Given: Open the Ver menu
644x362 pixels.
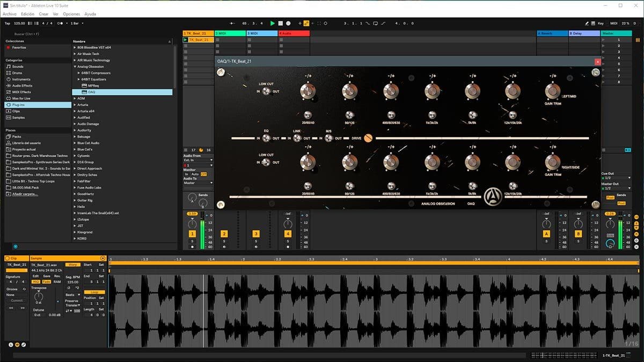Looking at the screenshot, I should [x=56, y=14].
